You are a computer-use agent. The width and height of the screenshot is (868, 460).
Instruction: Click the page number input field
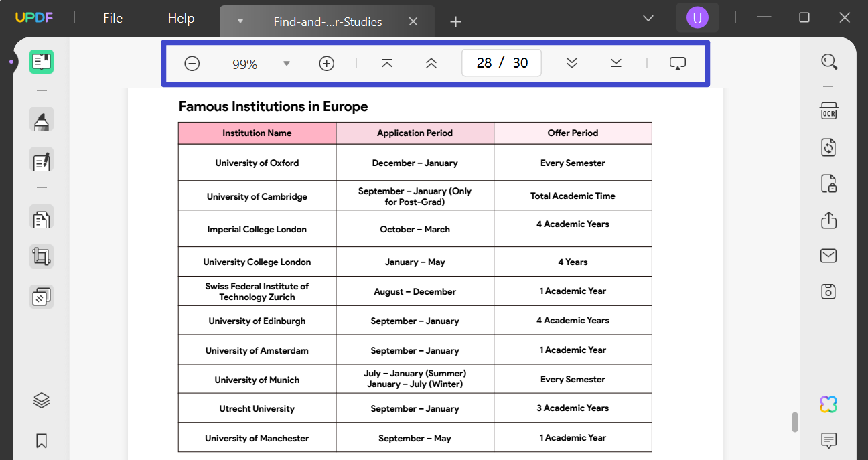click(x=484, y=63)
